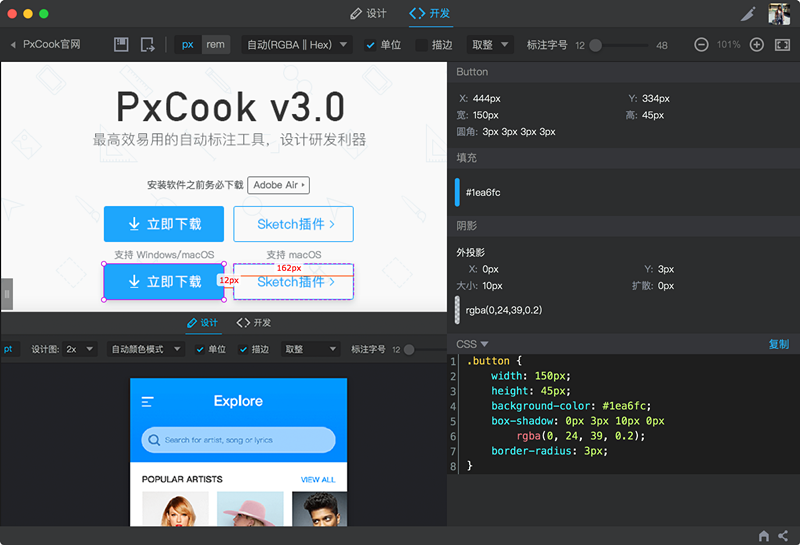800x545 pixels.
Task: Click the share icon in bottom bar
Action: (x=783, y=536)
